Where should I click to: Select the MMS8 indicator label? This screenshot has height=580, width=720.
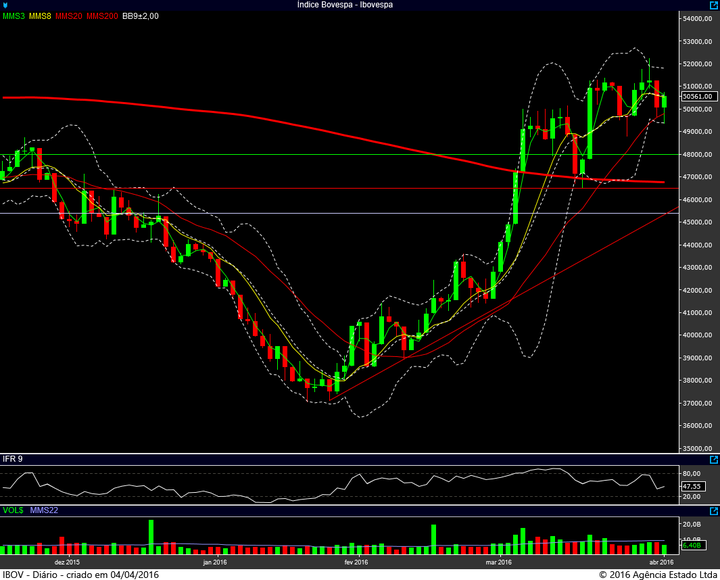point(40,16)
